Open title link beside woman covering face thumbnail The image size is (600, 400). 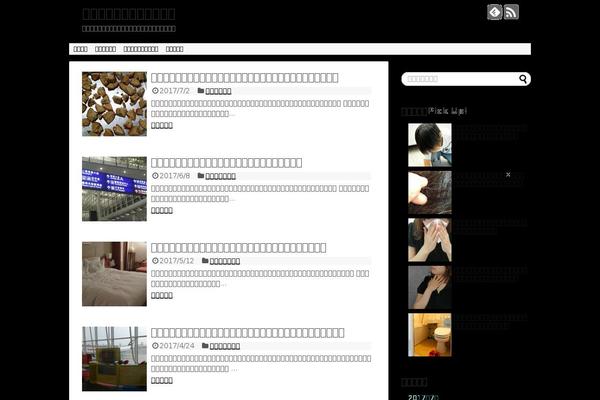tap(492, 227)
